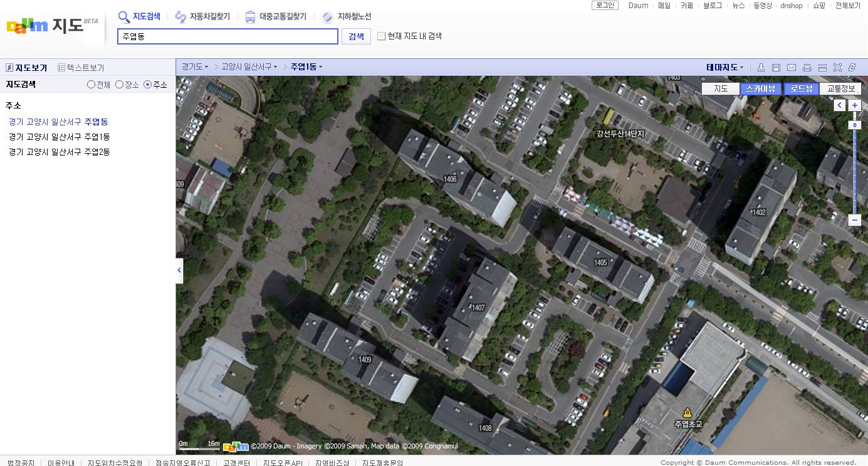Open the 전체보기 view-all dropdown
This screenshot has height=466, width=868.
tap(848, 6)
